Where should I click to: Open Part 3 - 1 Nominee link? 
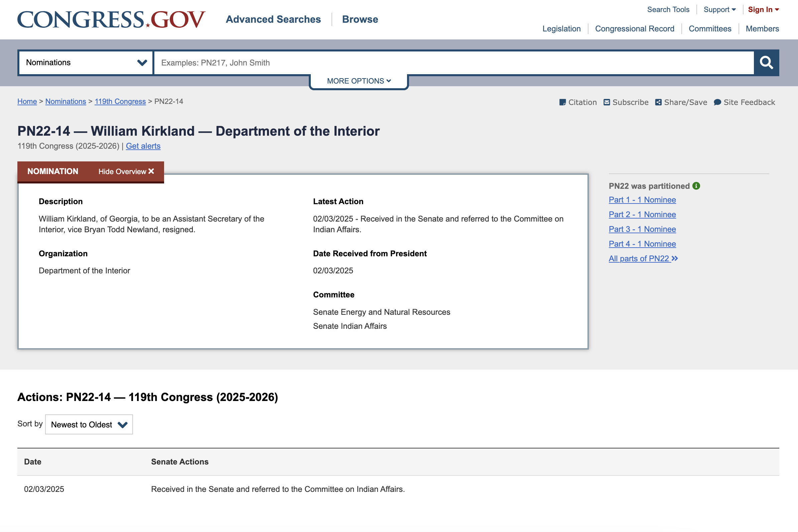point(642,229)
